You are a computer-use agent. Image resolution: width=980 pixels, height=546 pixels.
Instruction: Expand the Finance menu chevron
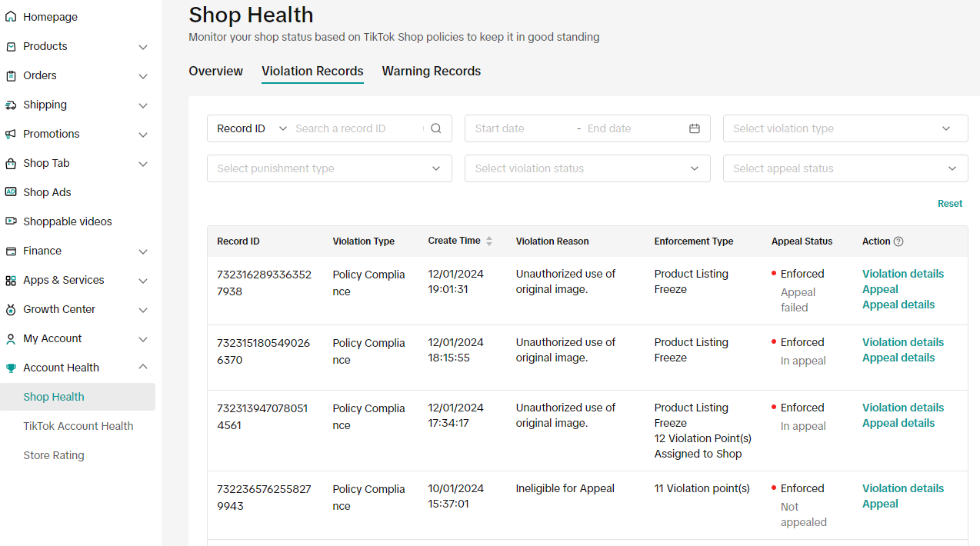(x=143, y=251)
